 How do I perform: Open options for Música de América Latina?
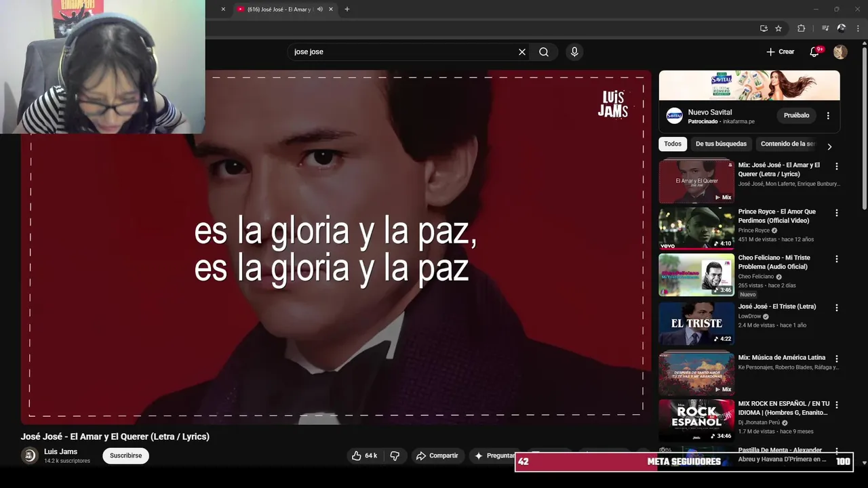(x=836, y=359)
